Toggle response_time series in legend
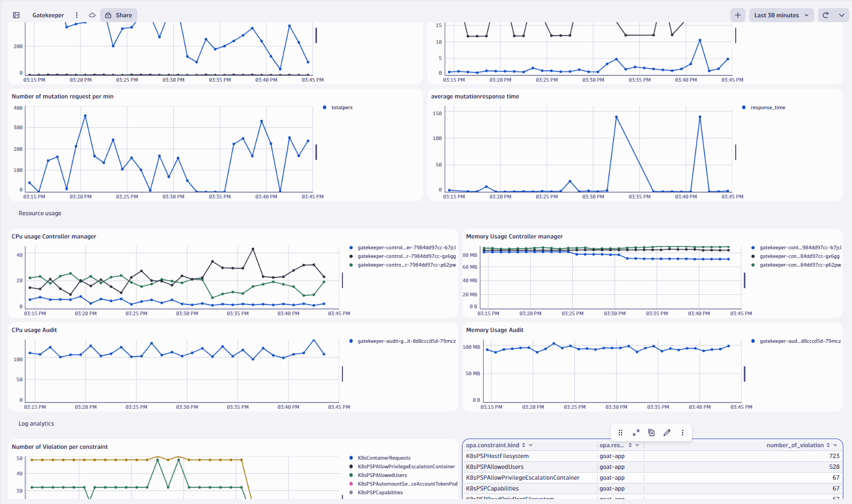 (764, 108)
